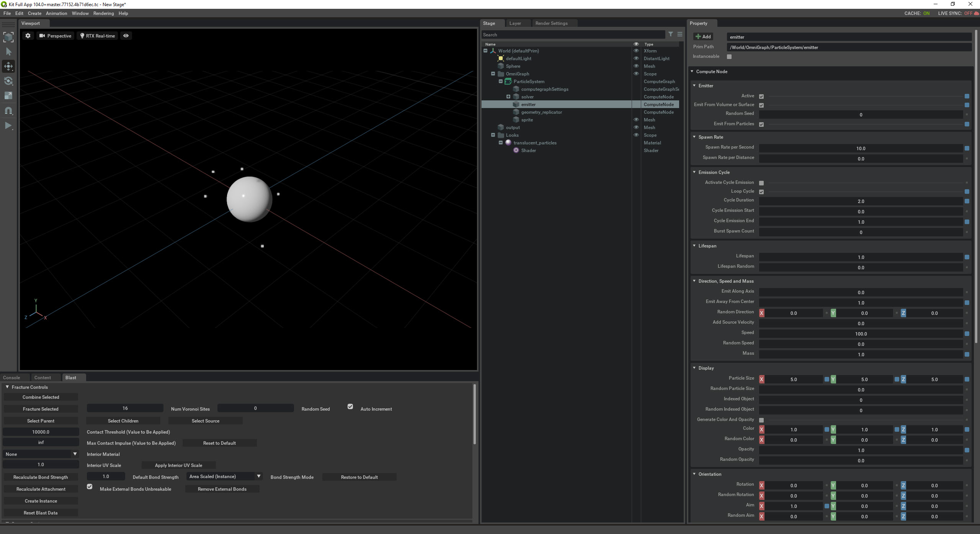Uncheck Auto Increment in Blast panel
The height and width of the screenshot is (534, 980).
point(350,407)
